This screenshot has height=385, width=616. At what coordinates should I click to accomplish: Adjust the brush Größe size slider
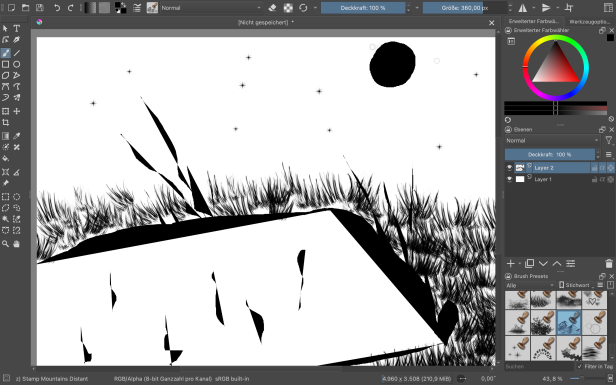coord(465,7)
